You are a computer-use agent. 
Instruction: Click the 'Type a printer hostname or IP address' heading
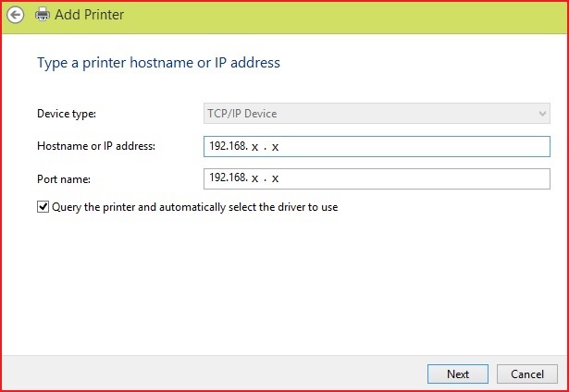(x=158, y=63)
